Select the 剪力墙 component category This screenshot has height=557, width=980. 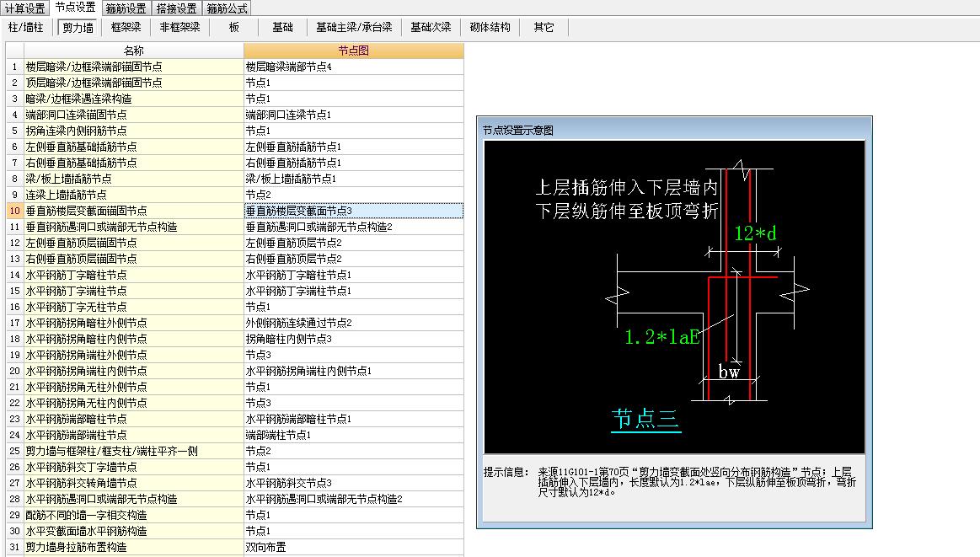click(78, 28)
